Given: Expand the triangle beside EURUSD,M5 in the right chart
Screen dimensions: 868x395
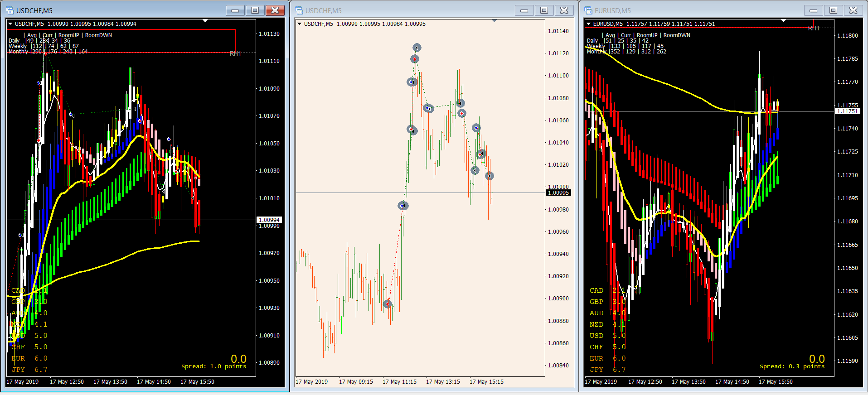Looking at the screenshot, I should click(588, 24).
